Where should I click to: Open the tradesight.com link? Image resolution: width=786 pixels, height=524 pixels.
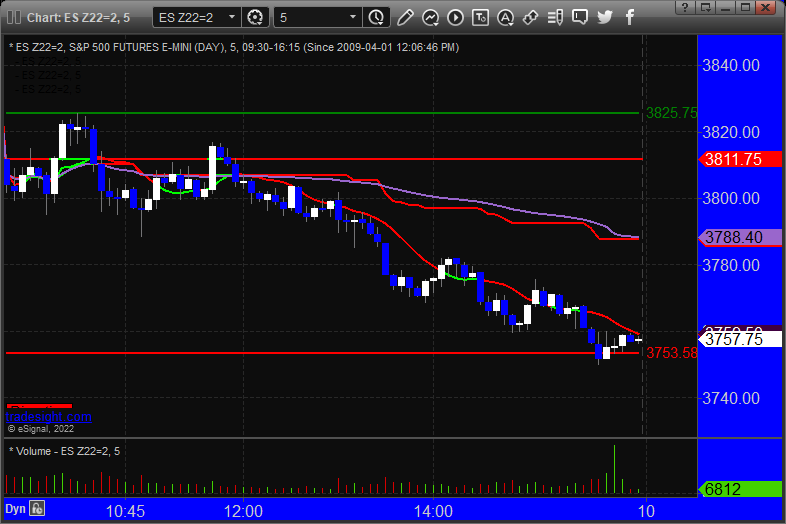(48, 416)
